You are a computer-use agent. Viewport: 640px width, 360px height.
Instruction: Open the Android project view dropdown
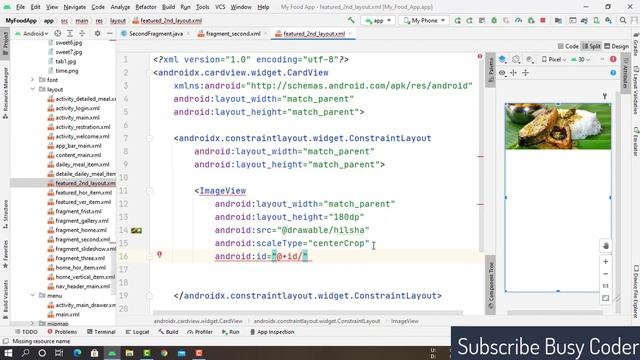pyautogui.click(x=32, y=33)
